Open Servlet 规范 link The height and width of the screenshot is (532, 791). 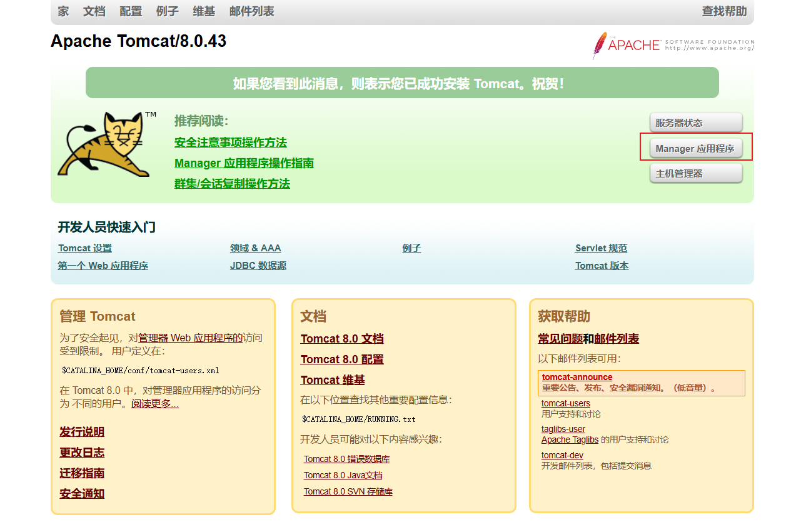(601, 248)
